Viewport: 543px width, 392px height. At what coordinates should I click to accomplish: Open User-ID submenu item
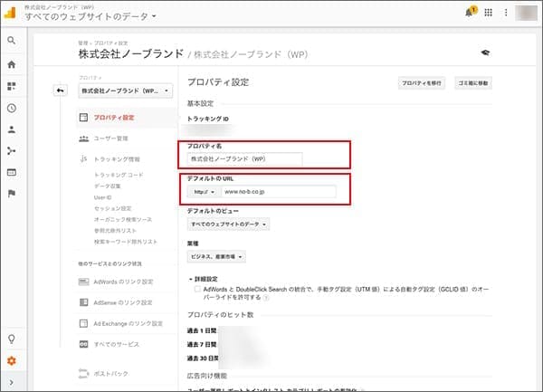(x=102, y=197)
